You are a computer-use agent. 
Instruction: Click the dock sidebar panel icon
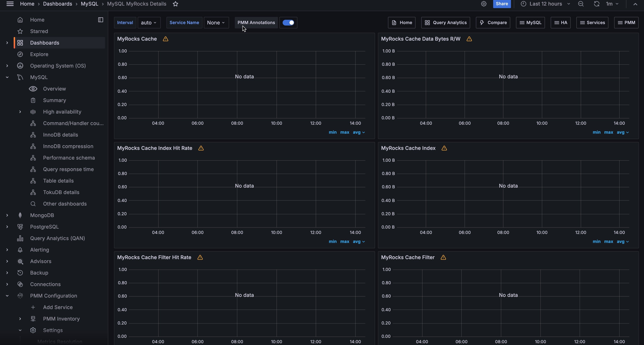101,20
